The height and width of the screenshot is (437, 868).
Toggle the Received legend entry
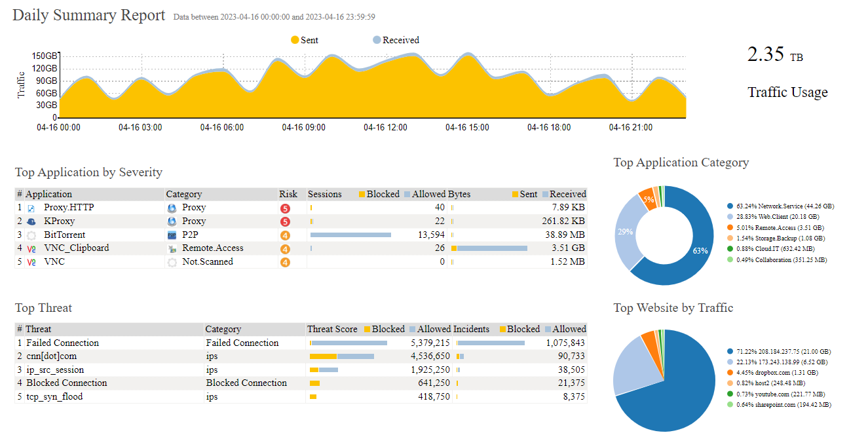[x=391, y=39]
